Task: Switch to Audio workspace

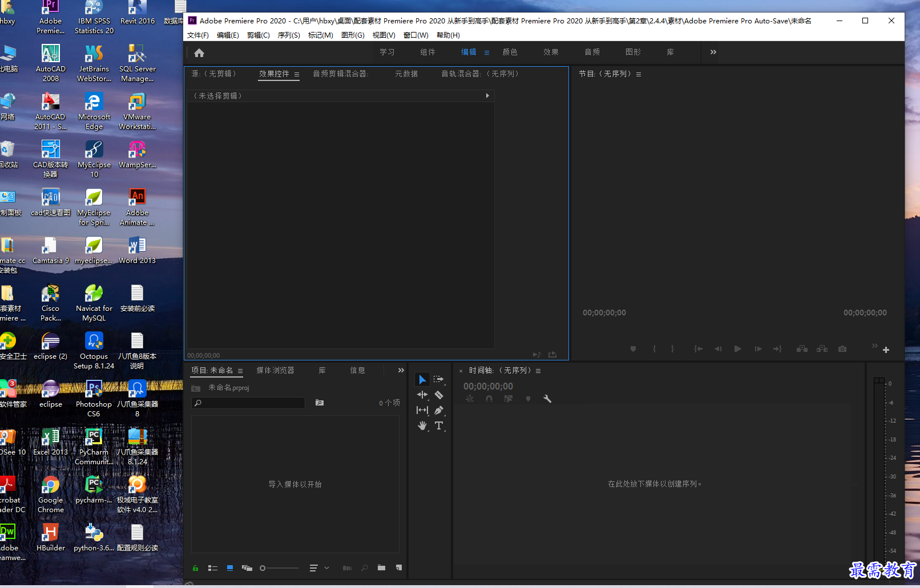Action: coord(592,52)
